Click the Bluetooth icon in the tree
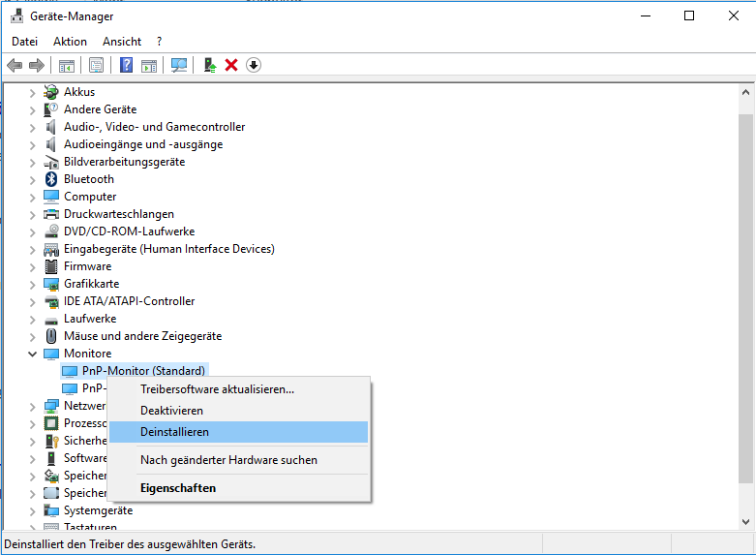756x555 pixels. click(51, 179)
